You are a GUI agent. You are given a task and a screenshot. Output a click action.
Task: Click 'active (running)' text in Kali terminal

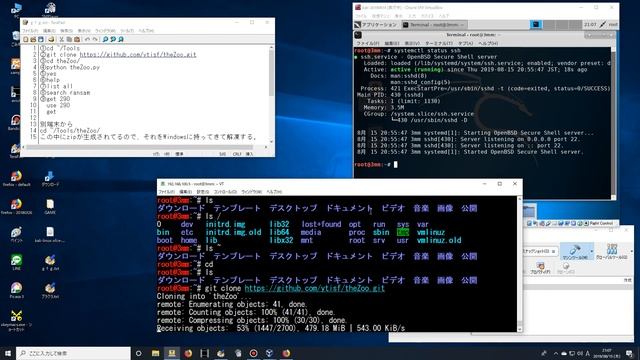[x=417, y=70]
